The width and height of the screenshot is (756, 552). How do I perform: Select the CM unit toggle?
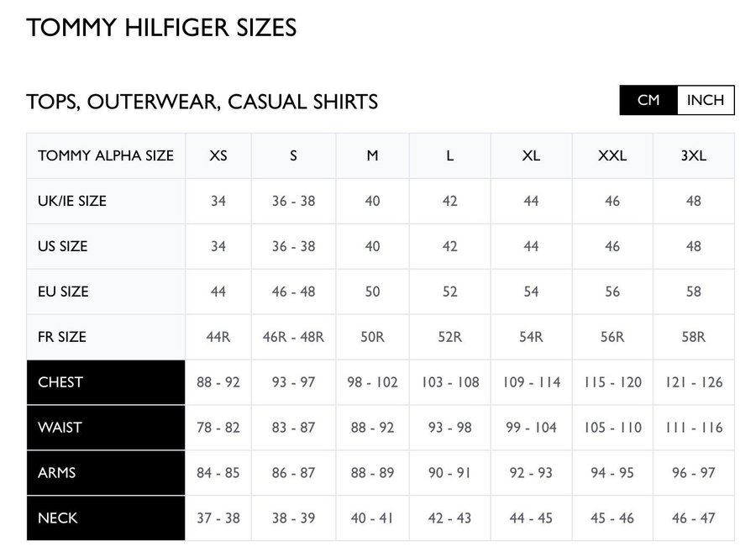point(648,100)
